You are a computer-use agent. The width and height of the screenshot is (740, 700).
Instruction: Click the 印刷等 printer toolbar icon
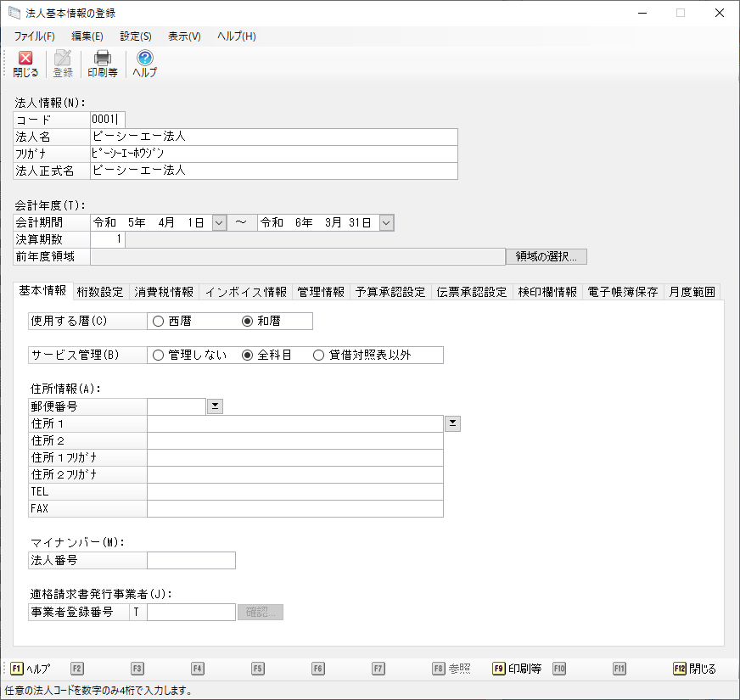[102, 59]
